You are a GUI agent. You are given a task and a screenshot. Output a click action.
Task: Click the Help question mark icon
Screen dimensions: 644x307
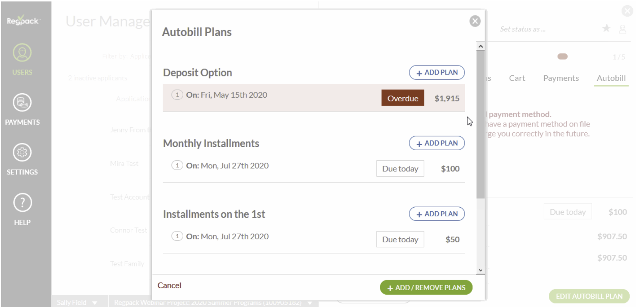click(x=22, y=202)
